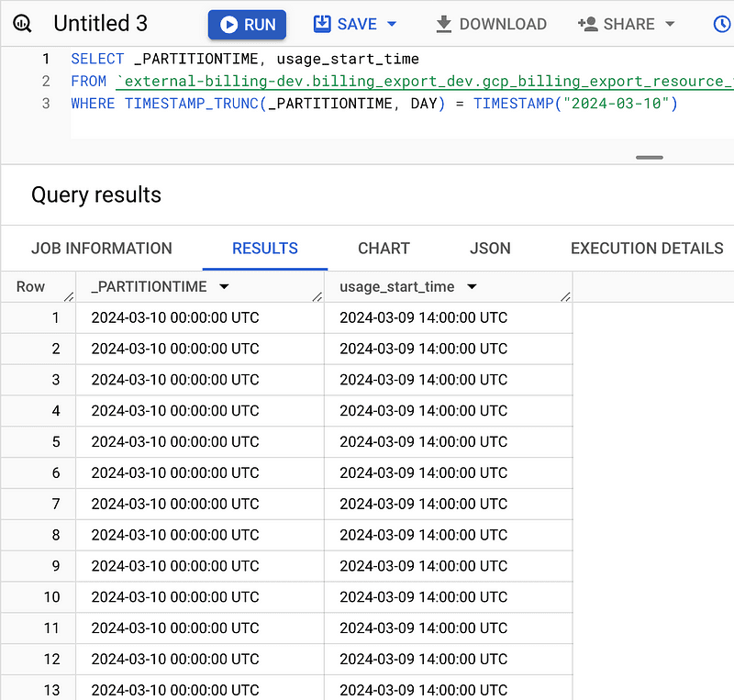Open the schedule clock icon
This screenshot has height=700, width=734.
(x=723, y=24)
